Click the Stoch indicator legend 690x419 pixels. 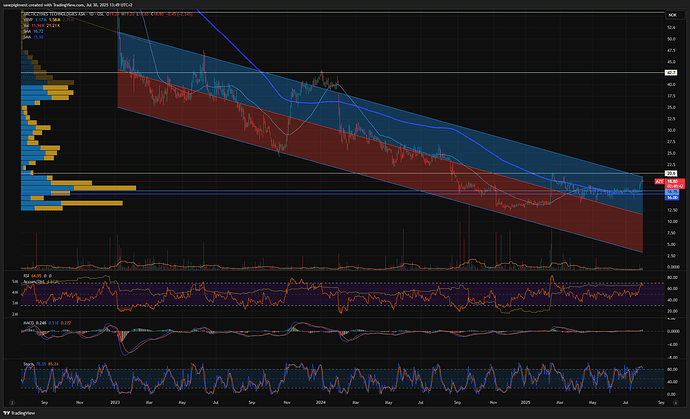pos(40,364)
